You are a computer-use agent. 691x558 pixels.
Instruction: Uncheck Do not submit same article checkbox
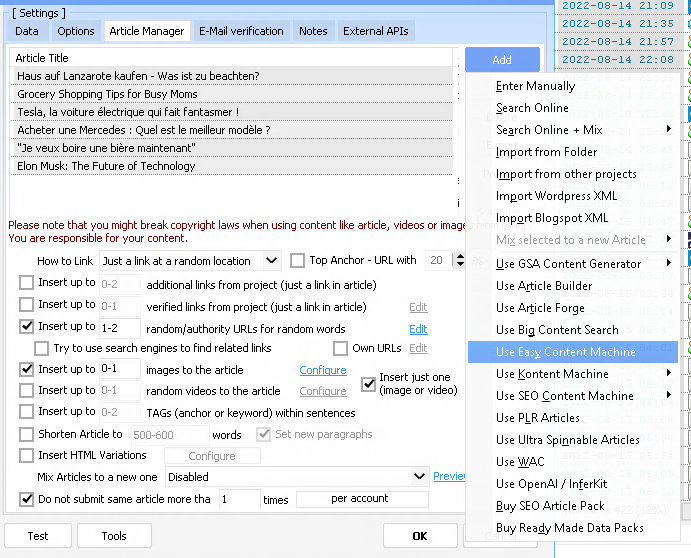pyautogui.click(x=26, y=499)
